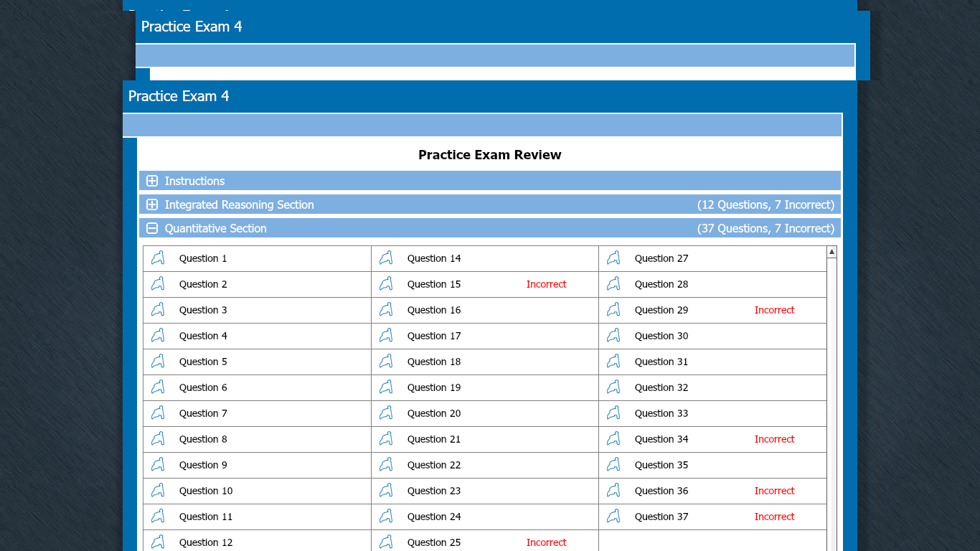Click the Question 31 label
The image size is (980, 551).
click(661, 362)
